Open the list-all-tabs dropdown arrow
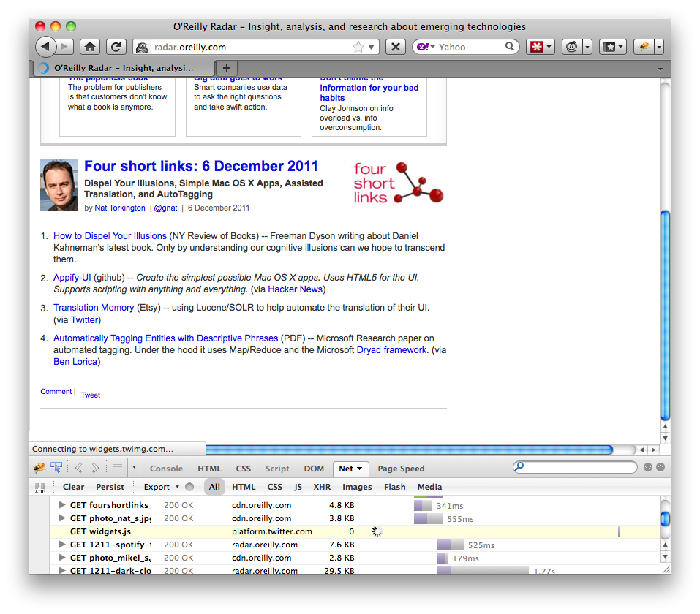The width and height of the screenshot is (700, 614). tap(660, 69)
